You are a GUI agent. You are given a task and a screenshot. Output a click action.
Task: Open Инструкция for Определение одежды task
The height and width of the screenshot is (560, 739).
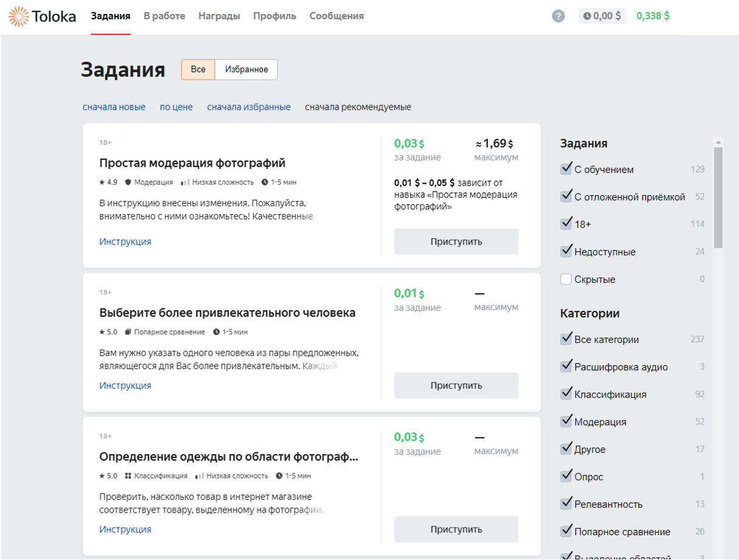click(125, 530)
